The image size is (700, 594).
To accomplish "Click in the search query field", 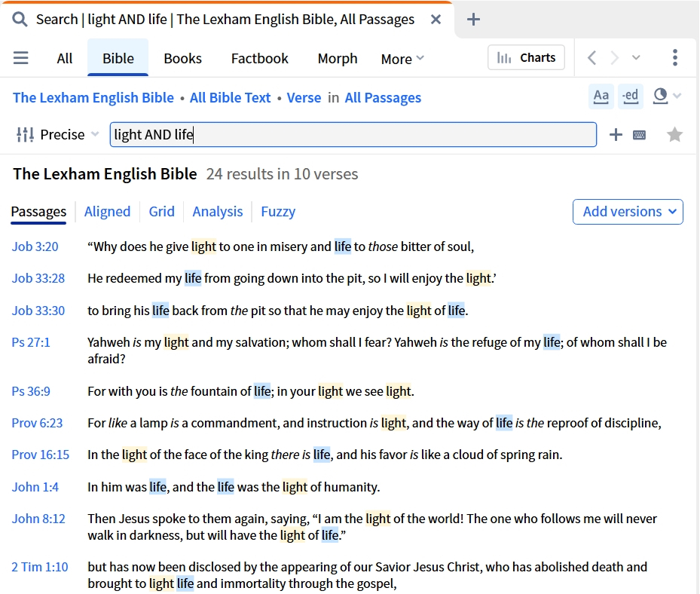I will click(353, 134).
